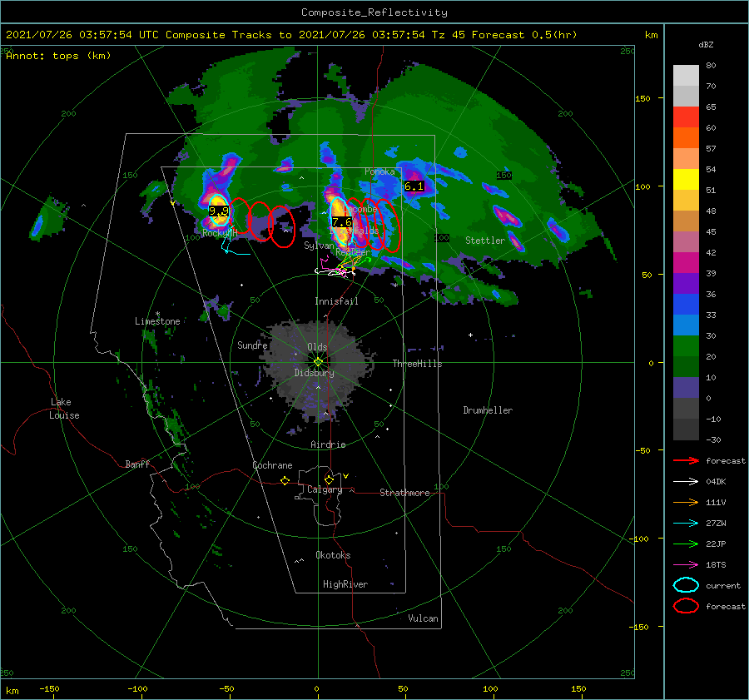Click the Composite_Reflectivity title
The height and width of the screenshot is (700, 749).
click(374, 12)
